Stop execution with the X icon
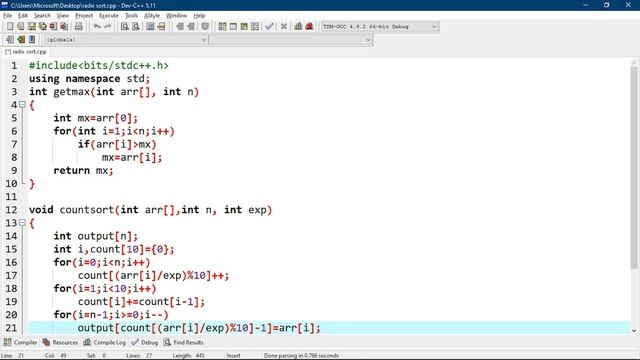Image resolution: width=640 pixels, height=360 pixels. pos(284,27)
